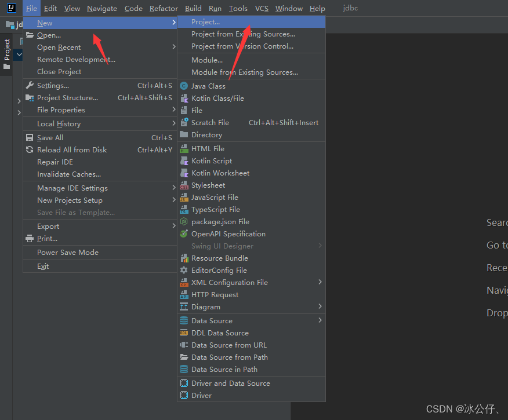This screenshot has height=420, width=508.
Task: Open the Tools menu
Action: [238, 9]
